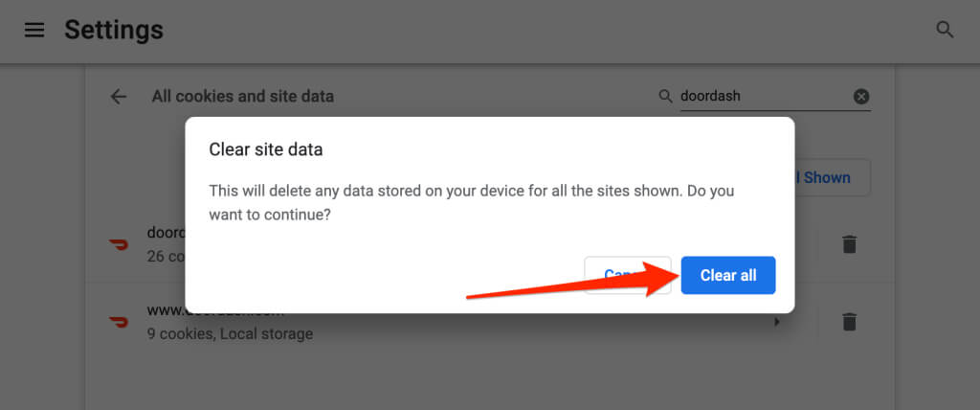The width and height of the screenshot is (980, 410).
Task: Click the dialog's confirmation message text
Action: point(471,203)
